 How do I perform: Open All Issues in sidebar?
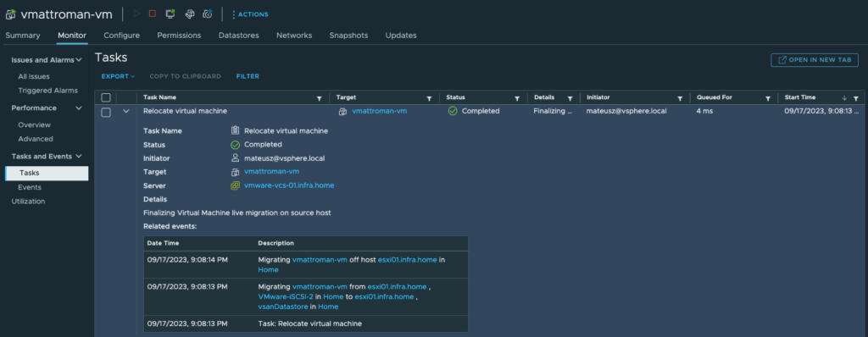pos(34,76)
